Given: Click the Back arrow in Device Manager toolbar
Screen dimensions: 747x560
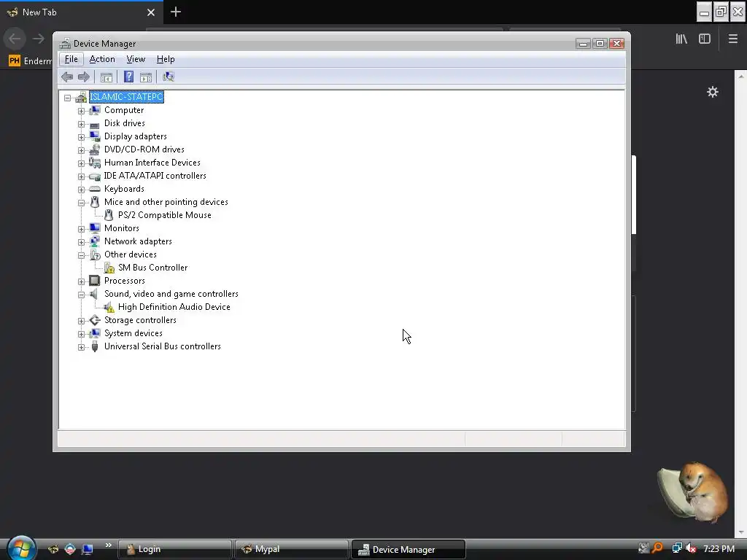Looking at the screenshot, I should [67, 77].
